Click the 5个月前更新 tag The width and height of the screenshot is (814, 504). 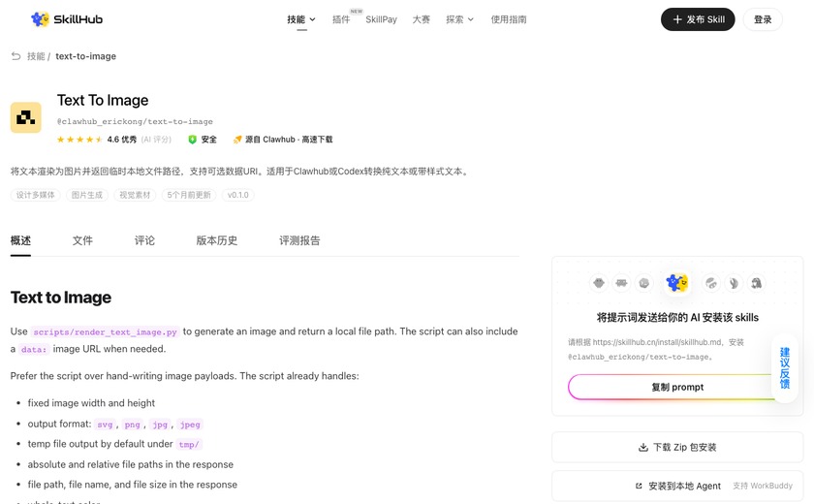tap(189, 195)
